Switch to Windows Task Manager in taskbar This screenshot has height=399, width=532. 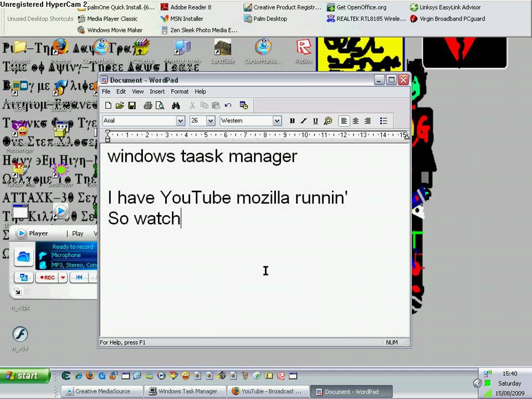(x=186, y=391)
